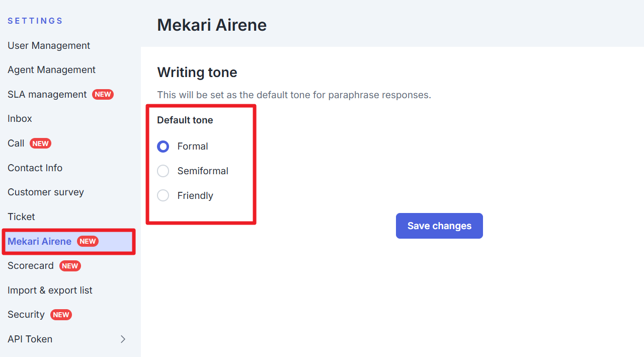
Task: Navigate to Inbox settings
Action: pyautogui.click(x=20, y=119)
